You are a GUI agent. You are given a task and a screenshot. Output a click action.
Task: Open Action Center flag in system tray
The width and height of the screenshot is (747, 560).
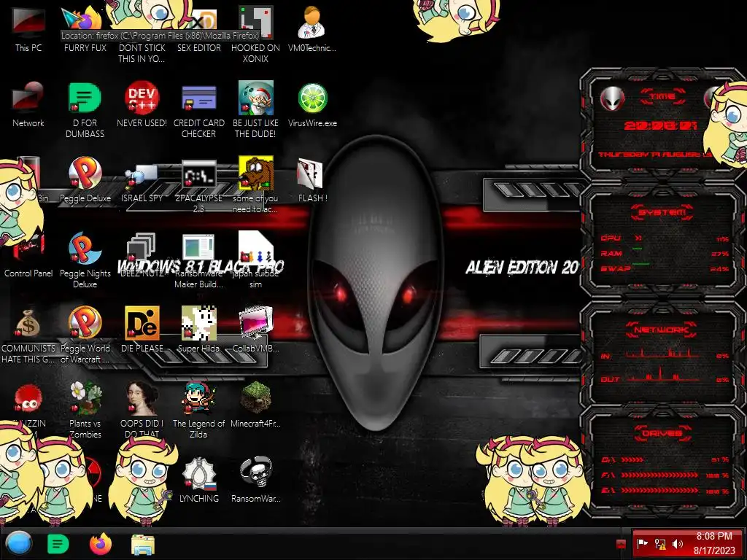pyautogui.click(x=642, y=544)
